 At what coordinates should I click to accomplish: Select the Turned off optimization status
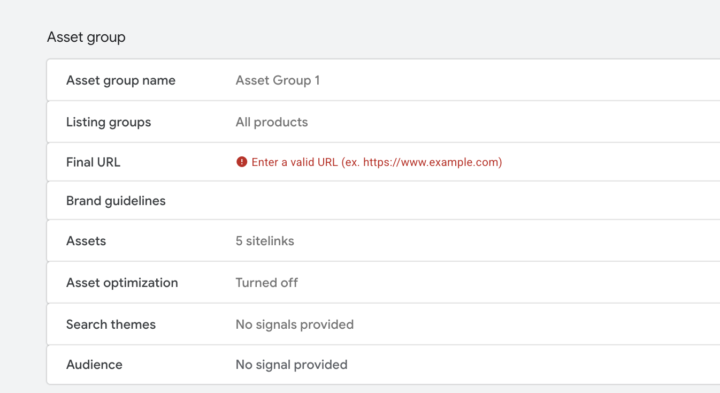(x=267, y=283)
